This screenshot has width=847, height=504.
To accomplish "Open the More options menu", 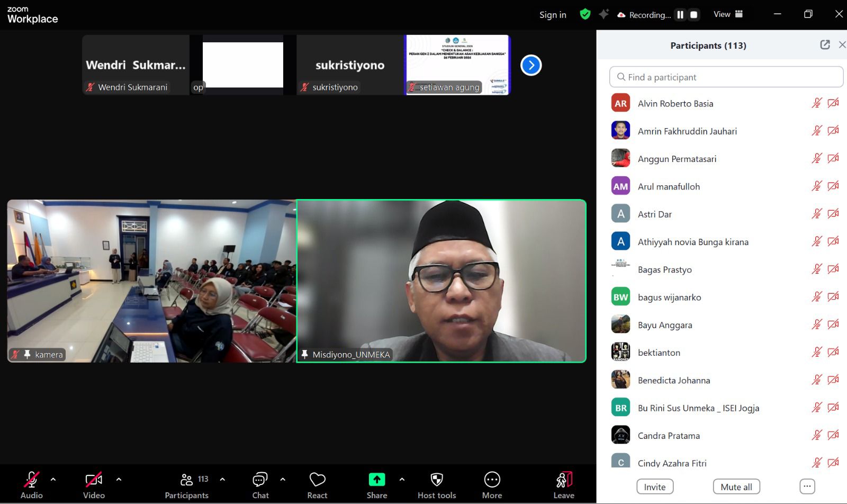I will (492, 484).
